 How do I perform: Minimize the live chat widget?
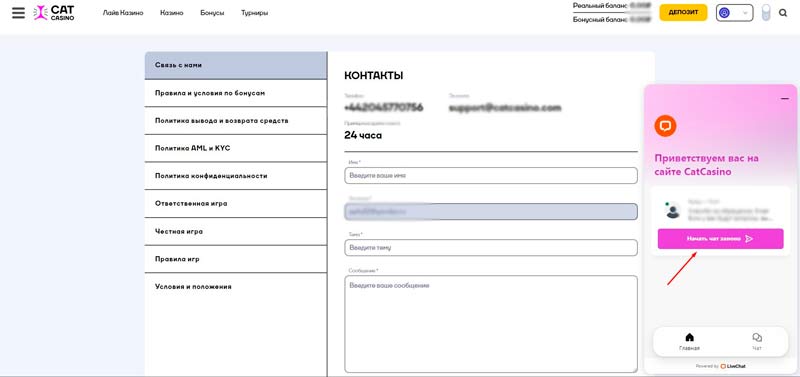coord(785,99)
